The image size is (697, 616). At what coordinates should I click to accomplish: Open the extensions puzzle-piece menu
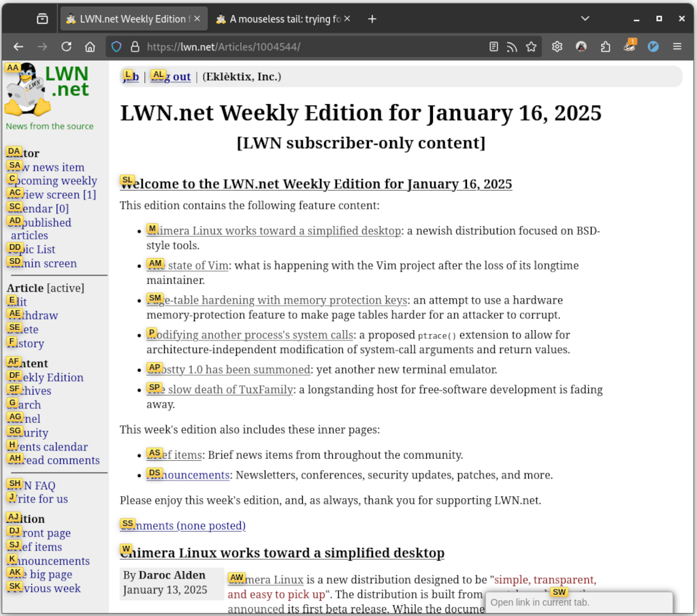click(605, 47)
